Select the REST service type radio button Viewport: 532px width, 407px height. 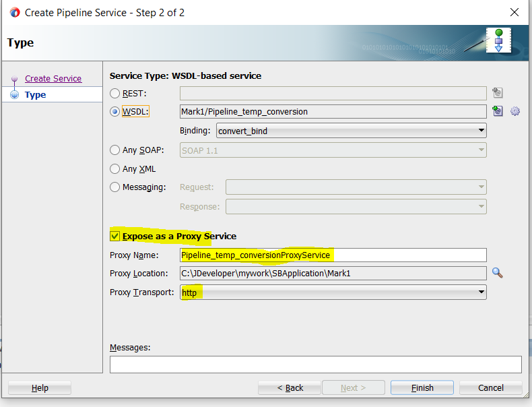[x=115, y=93]
